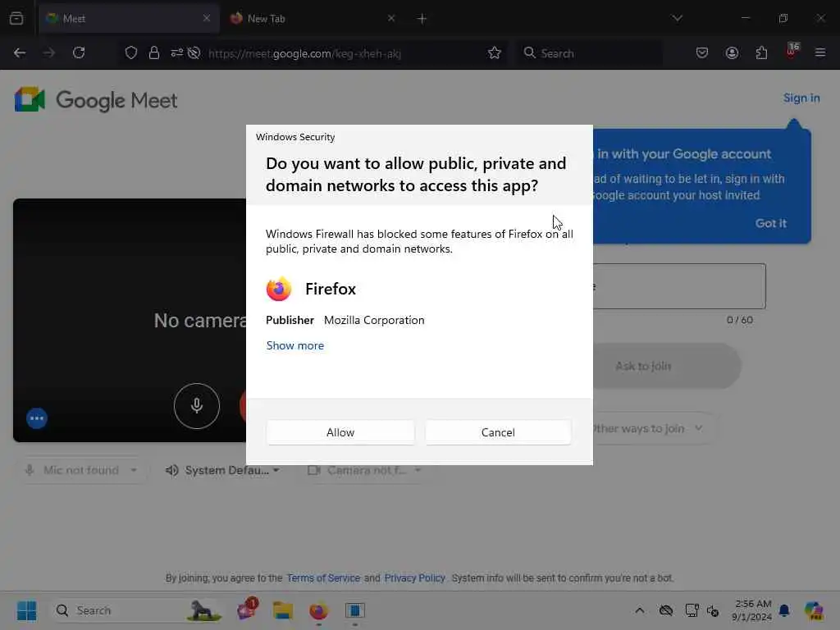840x630 pixels.
Task: Open File Explorer from the taskbar
Action: tap(282, 610)
